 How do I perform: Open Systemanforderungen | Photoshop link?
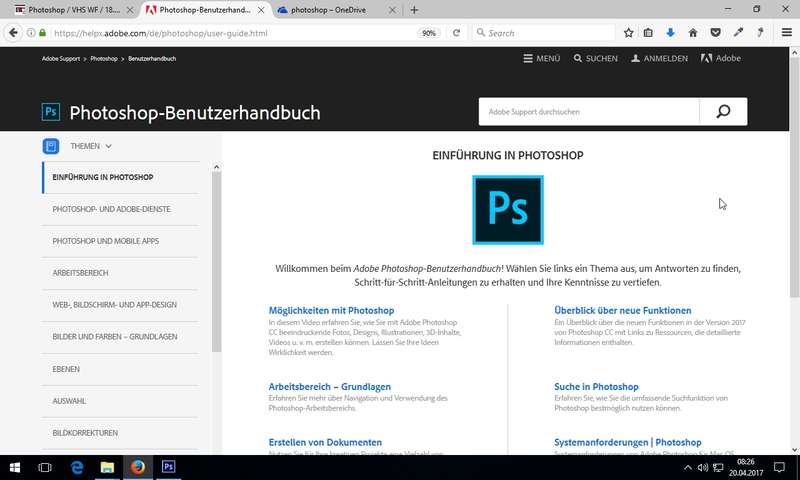click(x=628, y=442)
